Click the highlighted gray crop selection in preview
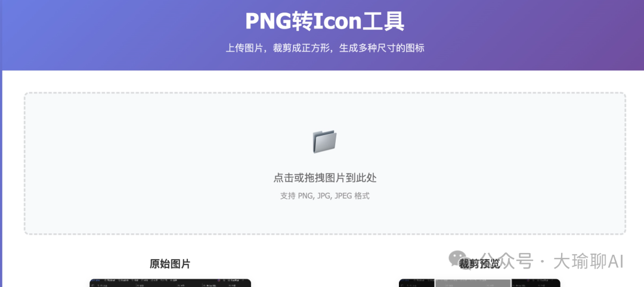 [x=473, y=283]
